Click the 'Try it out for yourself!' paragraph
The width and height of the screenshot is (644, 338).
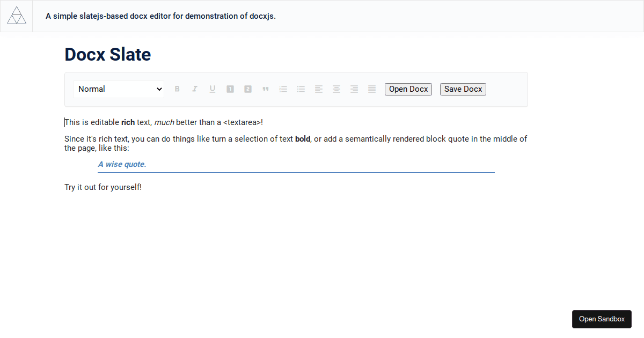tap(103, 187)
